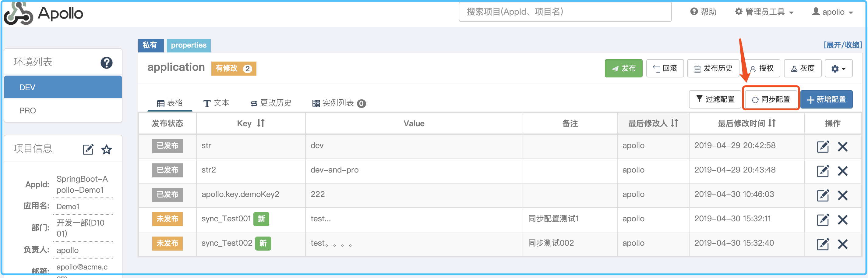Image resolution: width=868 pixels, height=278 pixels.
Task: Open the 灰度 gray release icon
Action: point(803,68)
